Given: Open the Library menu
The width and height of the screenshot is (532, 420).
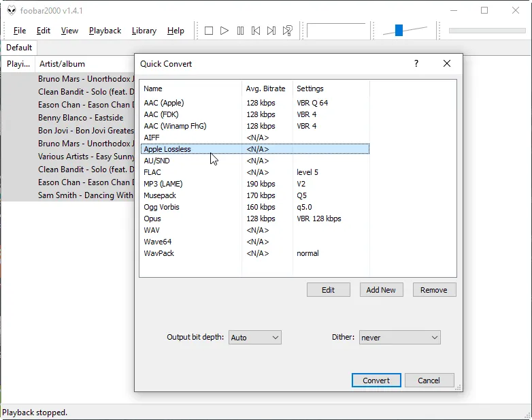Looking at the screenshot, I should 144,31.
